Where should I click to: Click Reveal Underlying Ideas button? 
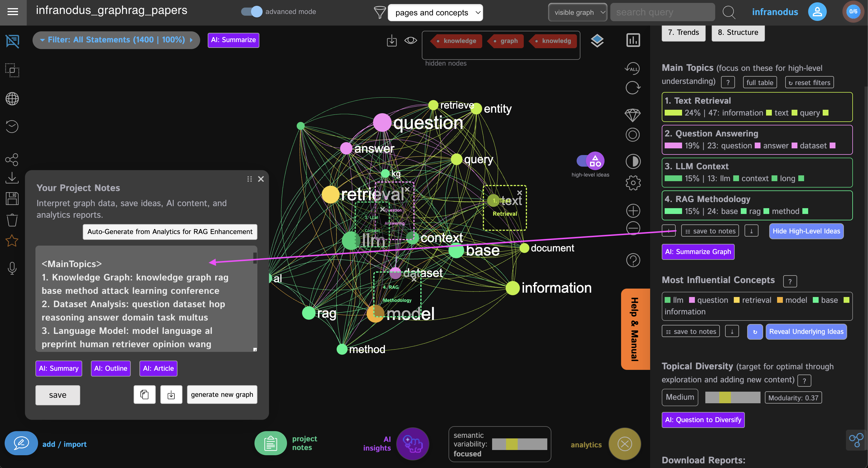[x=806, y=331]
